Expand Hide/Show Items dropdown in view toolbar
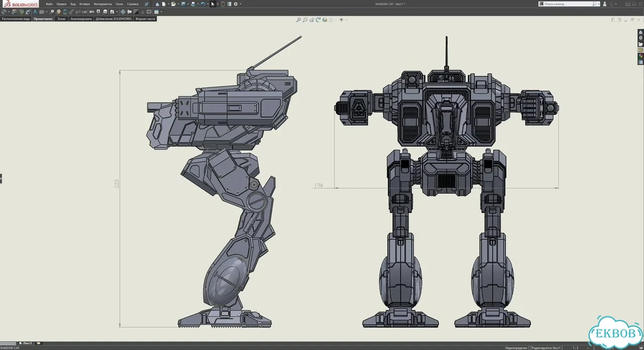Image resolution: width=644 pixels, height=350 pixels. tap(346, 20)
